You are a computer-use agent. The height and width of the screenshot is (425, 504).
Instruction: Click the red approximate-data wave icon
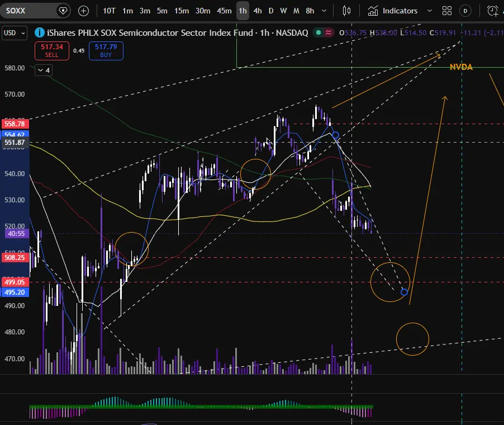(x=329, y=32)
